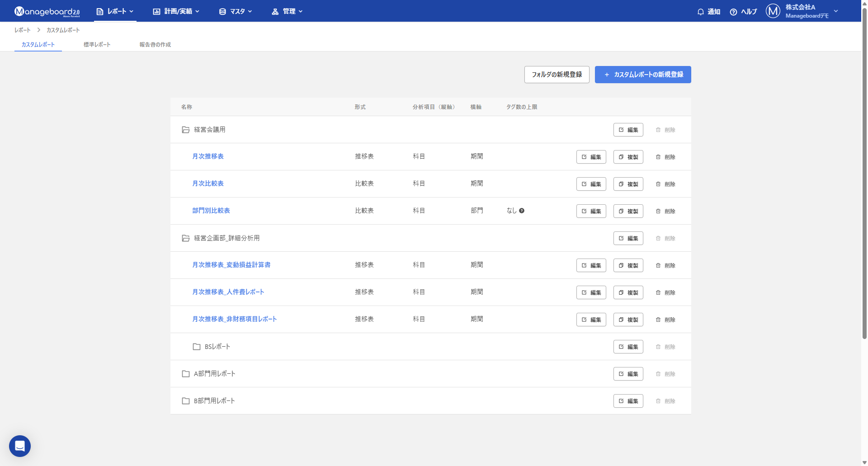The width and height of the screenshot is (868, 466).
Task: Open the 計画/実績 dropdown menu
Action: (176, 11)
